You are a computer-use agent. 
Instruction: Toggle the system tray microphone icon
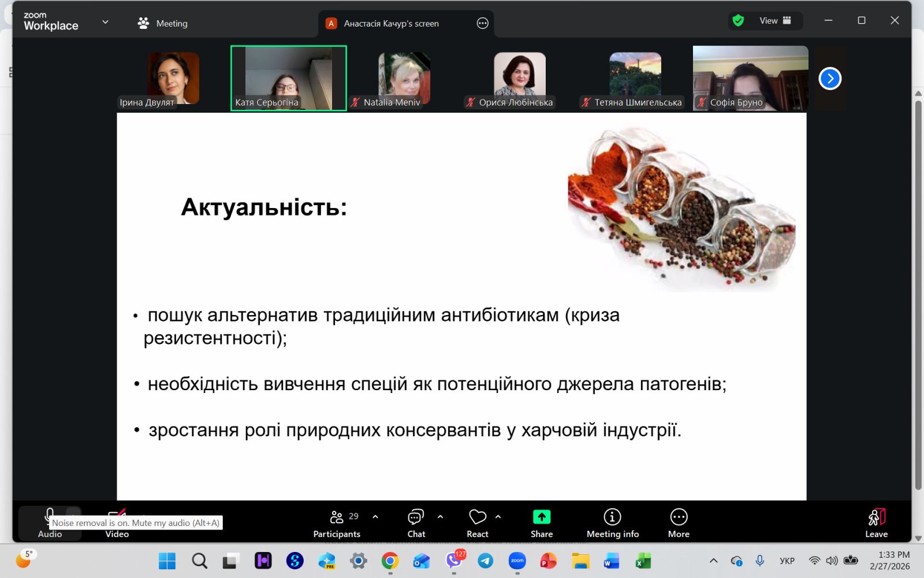pos(760,561)
